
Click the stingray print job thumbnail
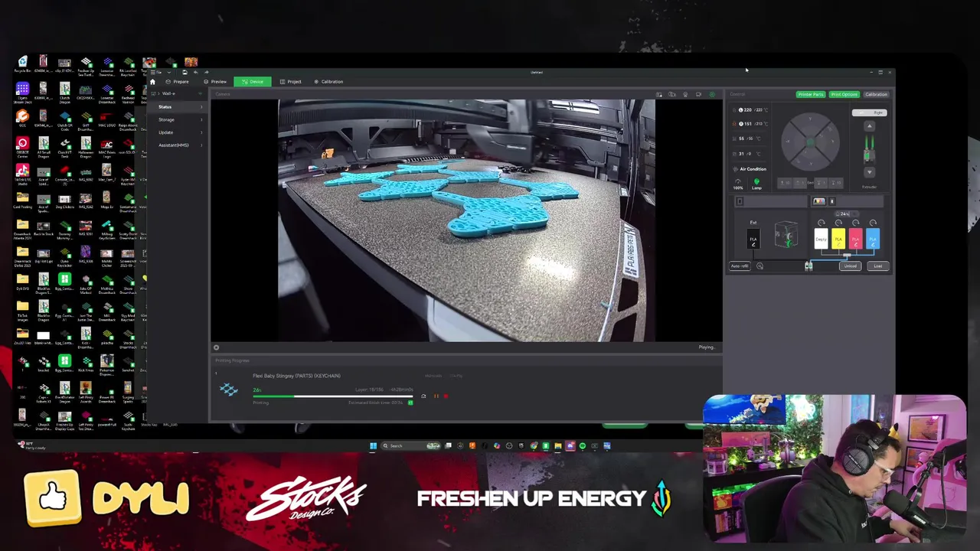pos(229,390)
